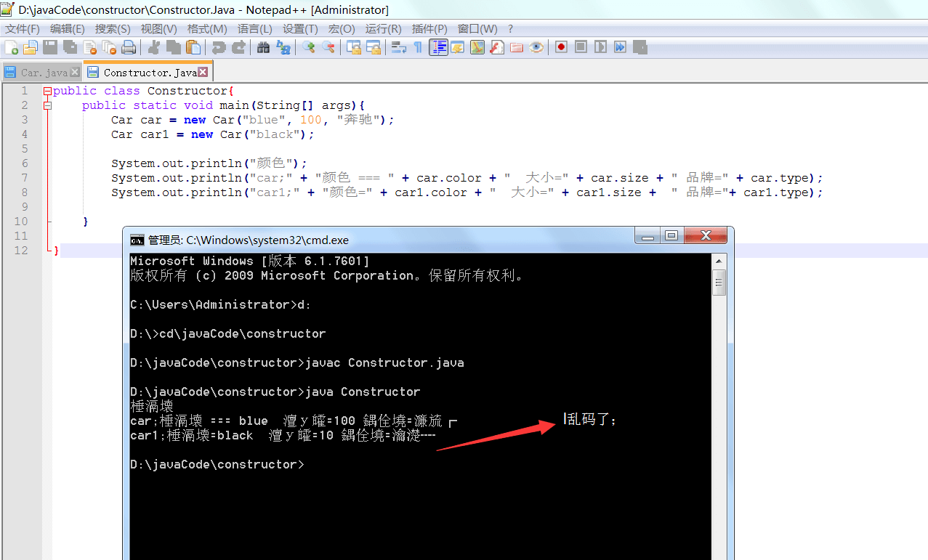
Task: Open the Replace icon in toolbar
Action: click(283, 47)
